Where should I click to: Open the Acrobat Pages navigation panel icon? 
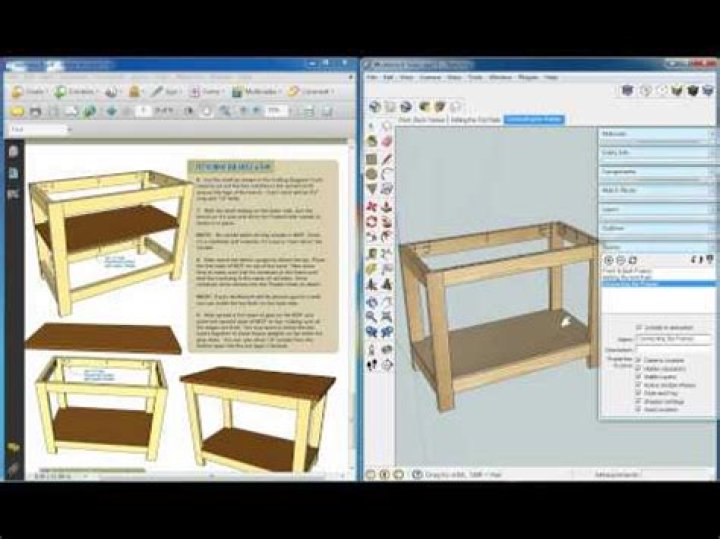click(13, 151)
